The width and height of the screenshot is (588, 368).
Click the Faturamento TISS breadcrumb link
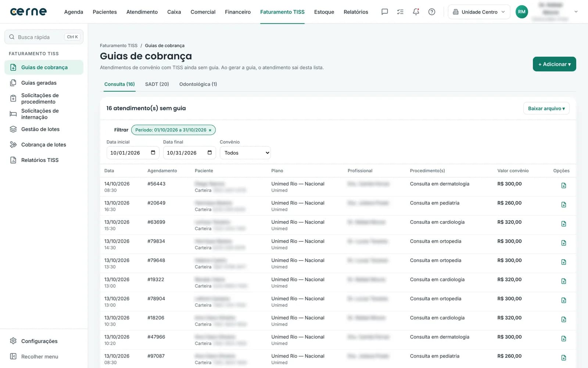[x=119, y=46]
